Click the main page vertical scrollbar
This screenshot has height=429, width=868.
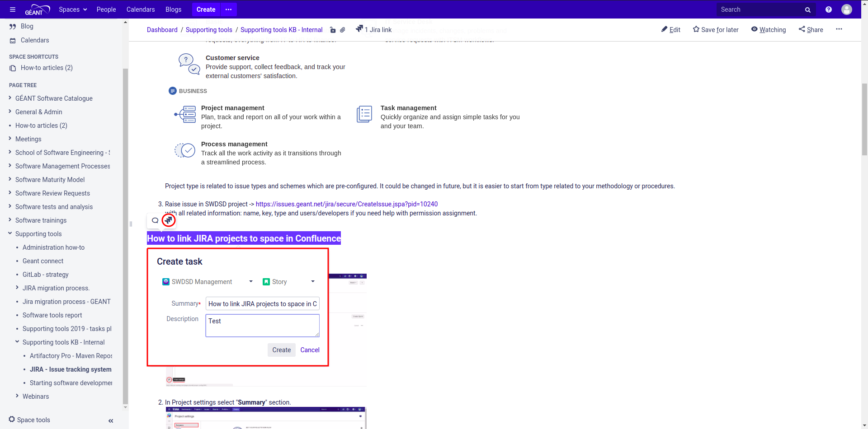click(864, 120)
